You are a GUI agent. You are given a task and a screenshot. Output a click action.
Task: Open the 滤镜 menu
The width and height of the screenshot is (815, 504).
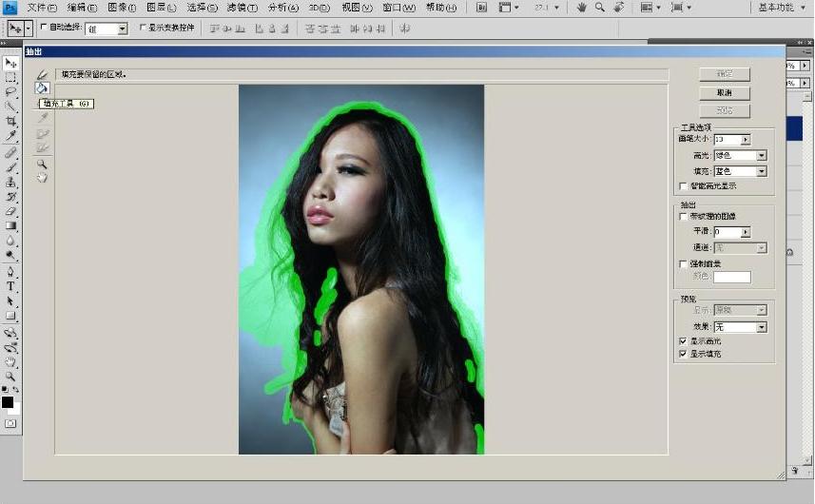coord(243,8)
